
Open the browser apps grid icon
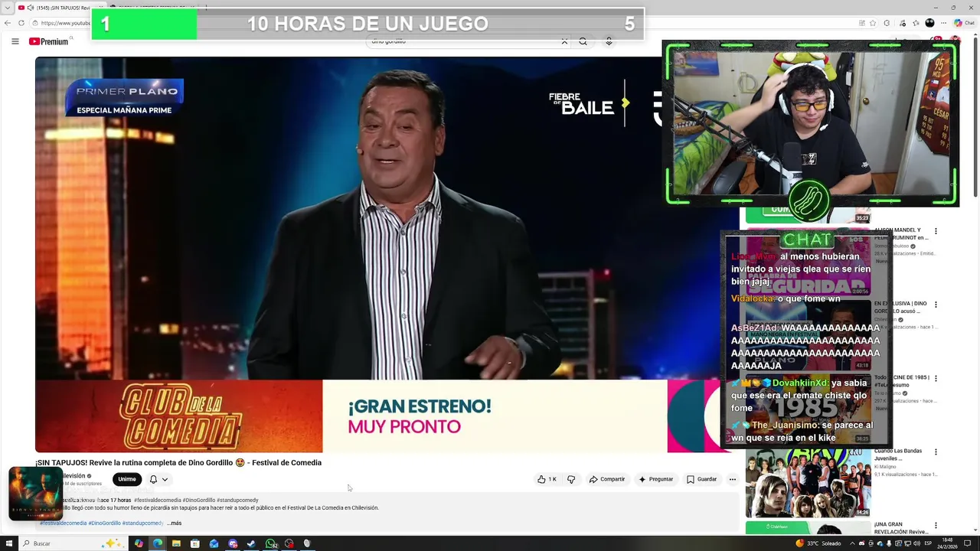tap(862, 23)
